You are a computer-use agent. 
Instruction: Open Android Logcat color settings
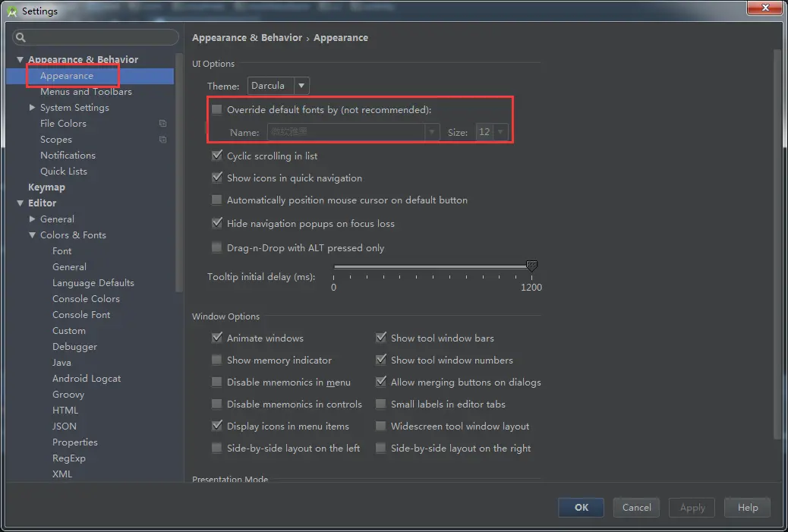pos(87,379)
